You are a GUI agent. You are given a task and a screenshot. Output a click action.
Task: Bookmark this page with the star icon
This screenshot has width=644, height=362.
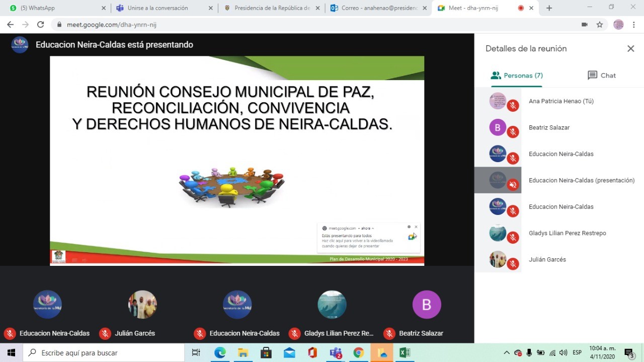599,25
